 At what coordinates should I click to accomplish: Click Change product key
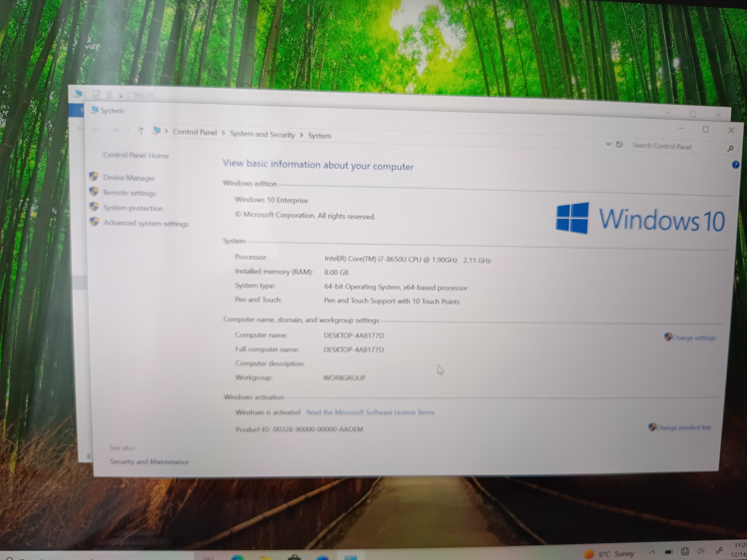click(x=683, y=427)
